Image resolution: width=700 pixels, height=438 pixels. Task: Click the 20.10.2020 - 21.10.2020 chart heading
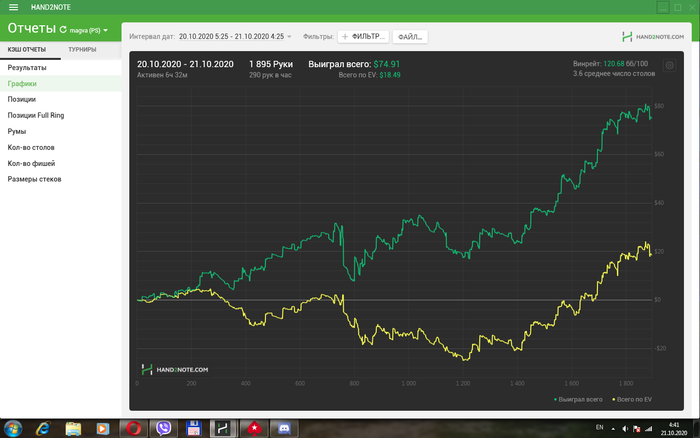coord(185,64)
